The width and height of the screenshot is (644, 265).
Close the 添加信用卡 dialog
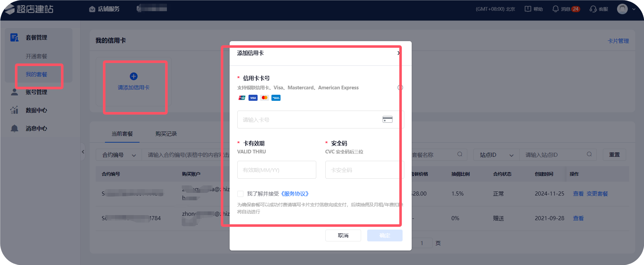399,53
